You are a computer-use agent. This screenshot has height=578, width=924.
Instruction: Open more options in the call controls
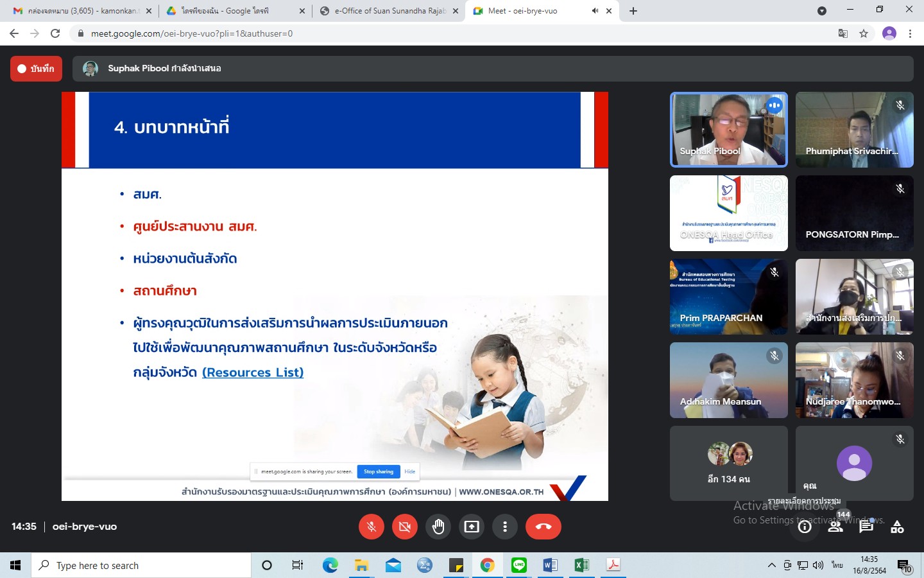pos(505,527)
